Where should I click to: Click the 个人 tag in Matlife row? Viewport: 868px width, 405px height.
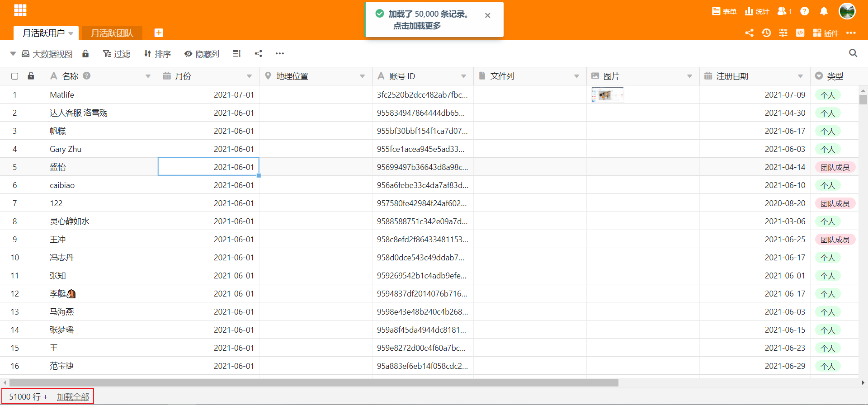(828, 95)
